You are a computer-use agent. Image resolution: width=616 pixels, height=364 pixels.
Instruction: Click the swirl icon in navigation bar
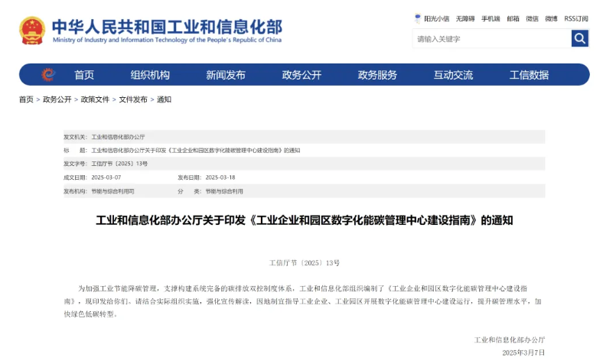[x=48, y=75]
